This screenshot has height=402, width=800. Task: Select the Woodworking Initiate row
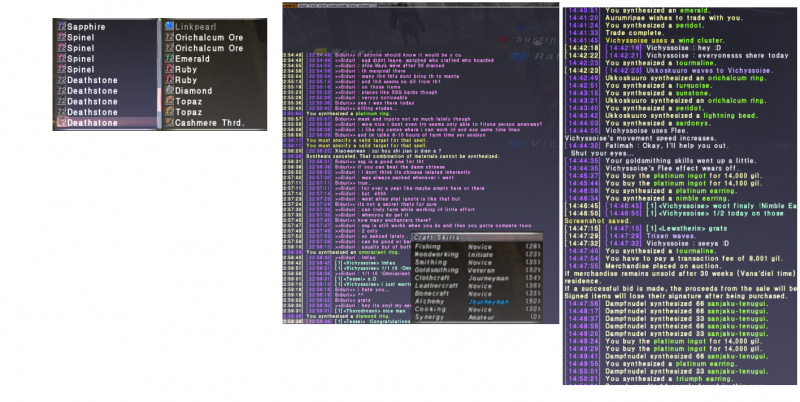point(478,255)
